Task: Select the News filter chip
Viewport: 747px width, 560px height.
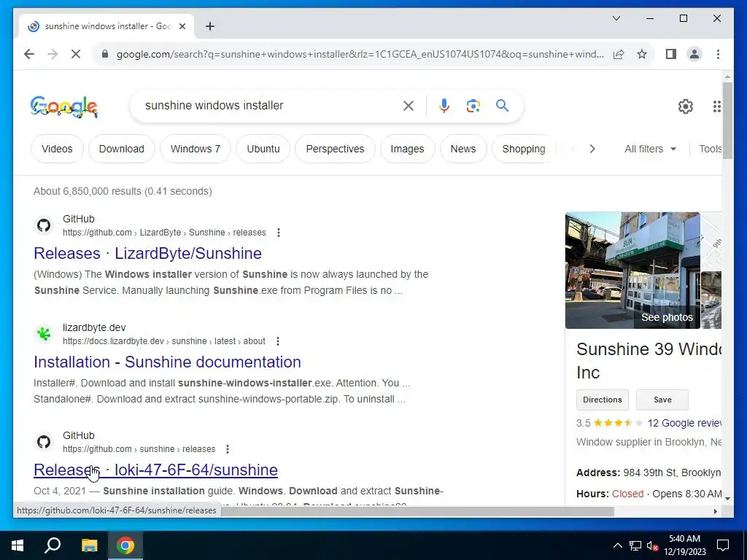Action: pos(463,149)
